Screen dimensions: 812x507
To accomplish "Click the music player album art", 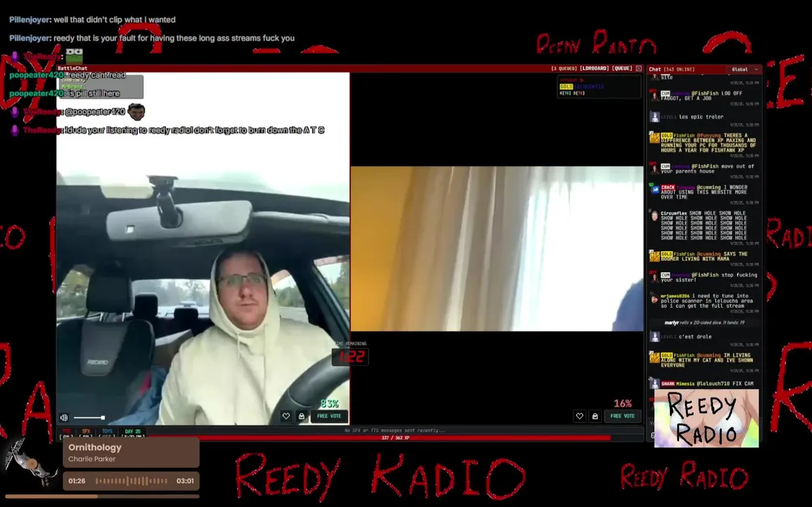I will tap(30, 463).
